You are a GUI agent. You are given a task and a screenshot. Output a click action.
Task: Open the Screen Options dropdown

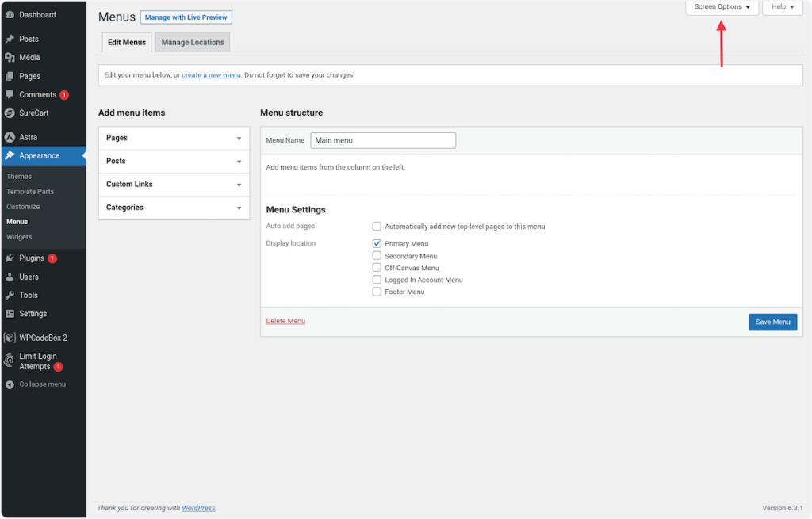coord(722,7)
